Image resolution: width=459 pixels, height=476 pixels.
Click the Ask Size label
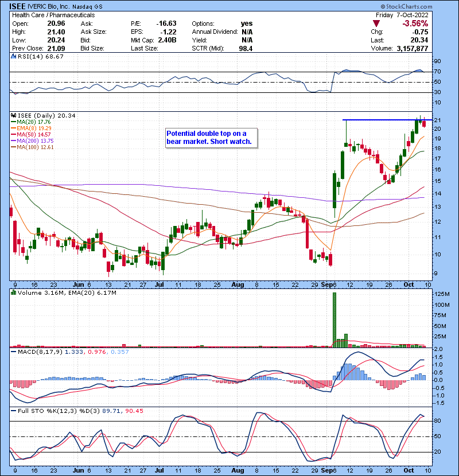click(94, 32)
